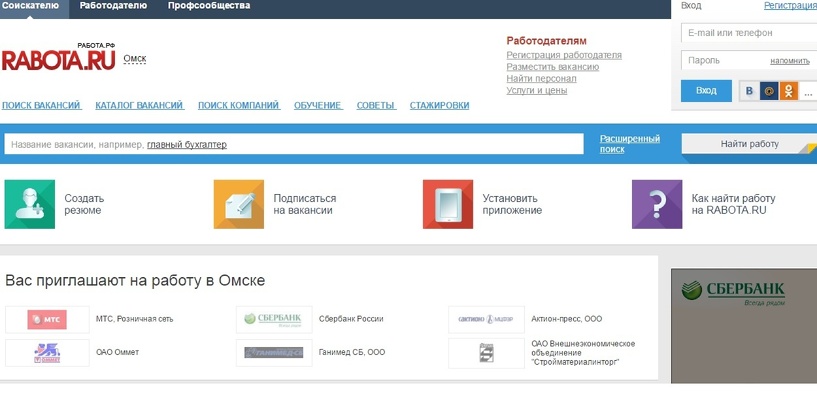Open the КАТАЛОГ ВАКАНСИЙ link
The width and height of the screenshot is (817, 400).
click(x=139, y=105)
